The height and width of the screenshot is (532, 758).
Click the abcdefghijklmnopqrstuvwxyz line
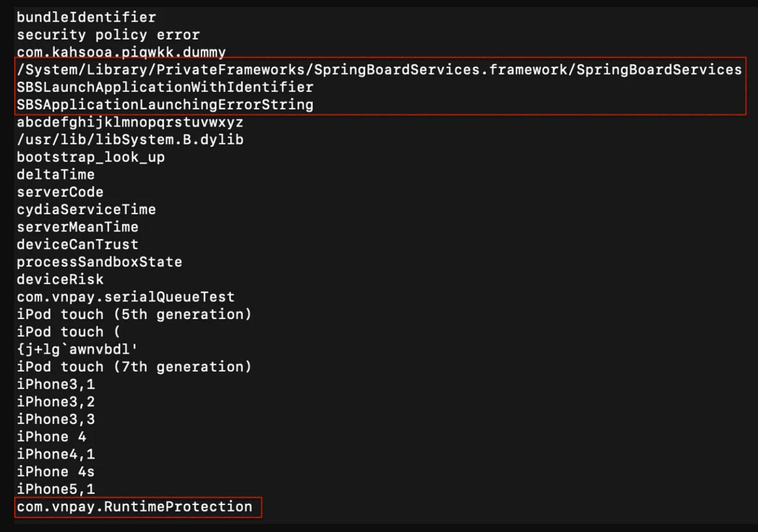point(130,122)
